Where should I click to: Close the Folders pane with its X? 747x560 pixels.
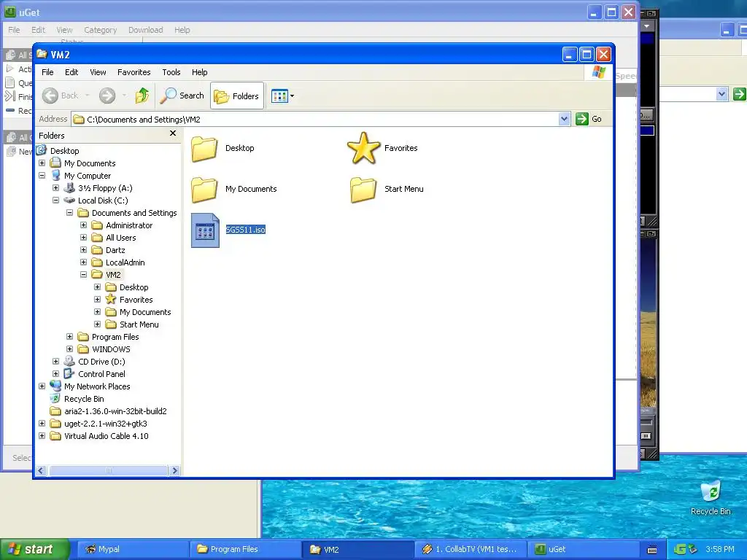[173, 134]
